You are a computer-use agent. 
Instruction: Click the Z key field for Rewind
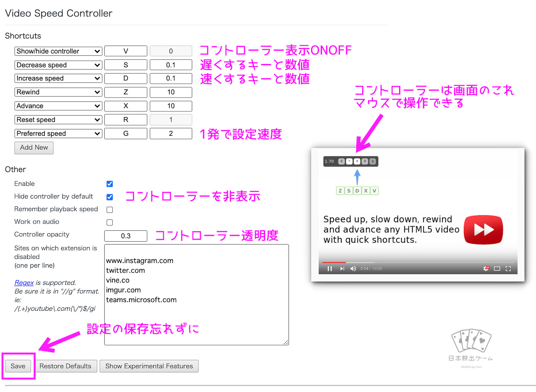click(126, 92)
